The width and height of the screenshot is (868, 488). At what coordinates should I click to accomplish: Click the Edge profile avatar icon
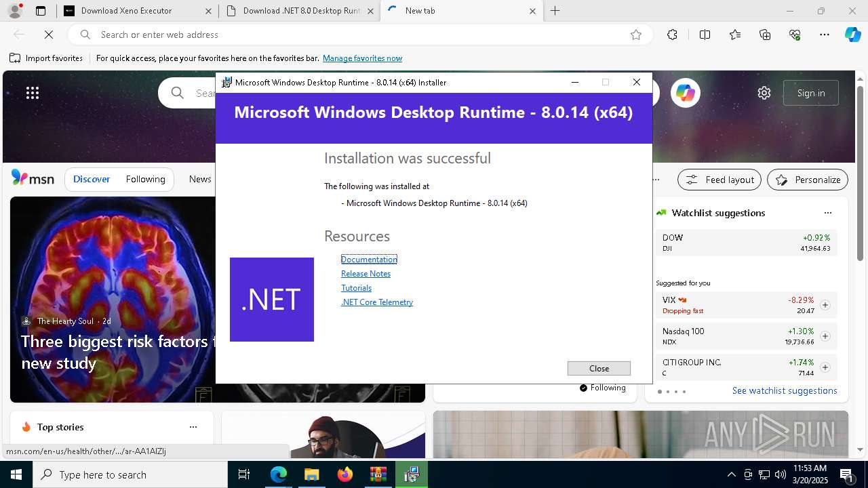tap(15, 11)
